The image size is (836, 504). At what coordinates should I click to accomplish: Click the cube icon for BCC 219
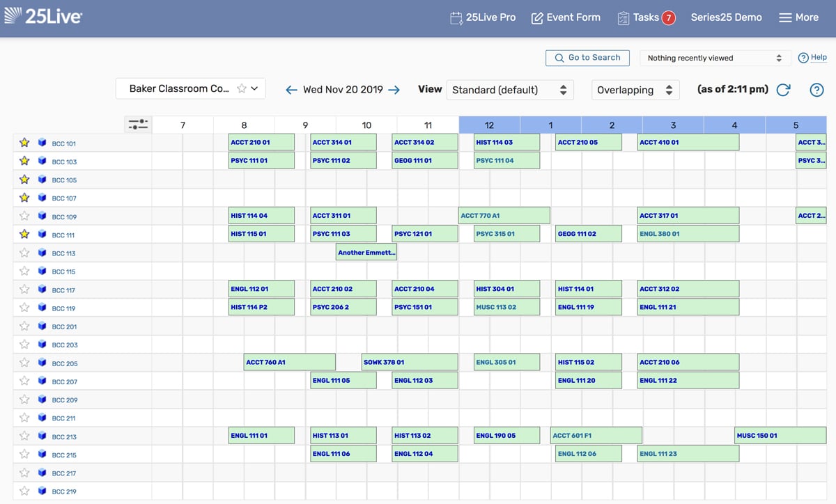click(42, 491)
